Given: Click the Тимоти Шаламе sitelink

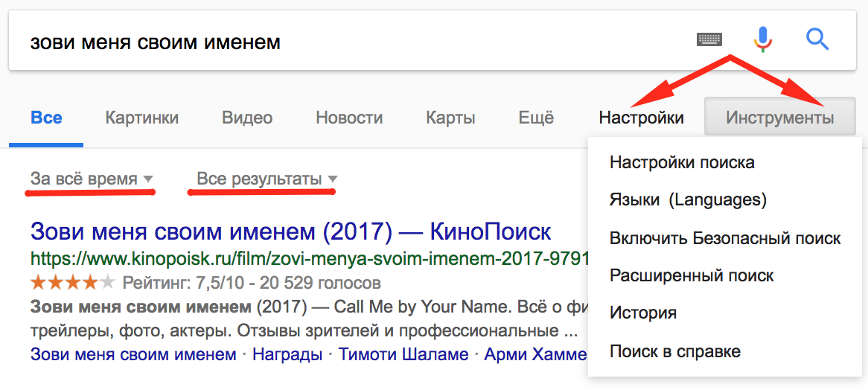Looking at the screenshot, I should 403,354.
